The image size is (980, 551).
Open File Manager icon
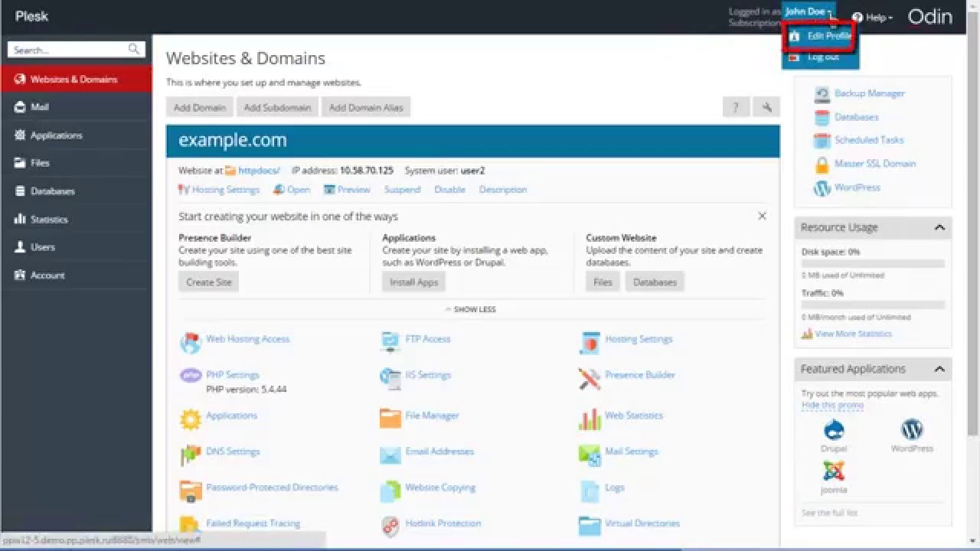click(390, 418)
